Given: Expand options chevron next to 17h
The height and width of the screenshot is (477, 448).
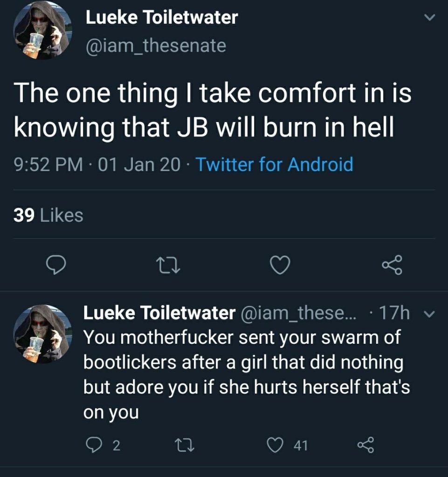Looking at the screenshot, I should coord(429,313).
